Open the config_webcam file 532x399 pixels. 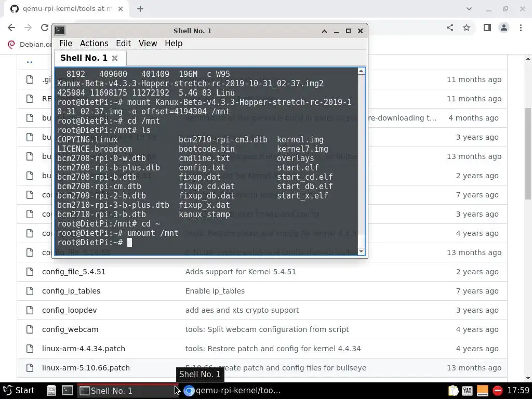point(70,329)
